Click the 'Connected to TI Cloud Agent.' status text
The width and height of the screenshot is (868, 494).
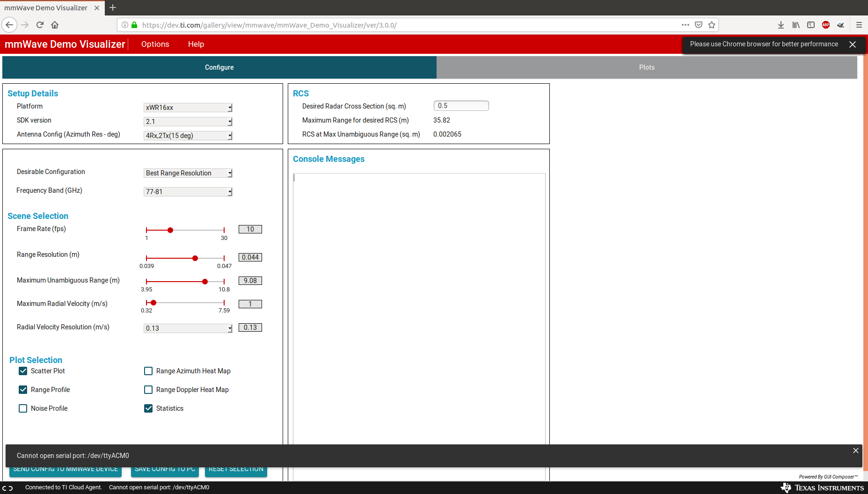pos(64,487)
